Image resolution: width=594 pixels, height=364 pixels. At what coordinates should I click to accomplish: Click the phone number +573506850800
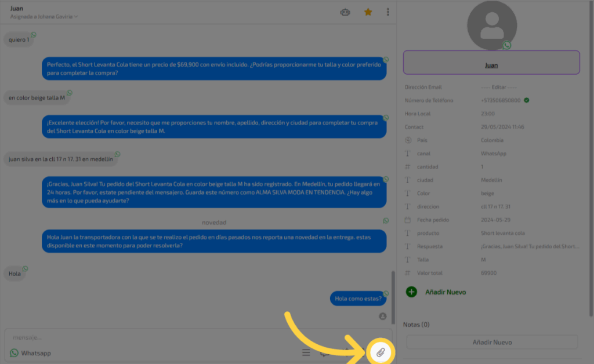click(500, 100)
